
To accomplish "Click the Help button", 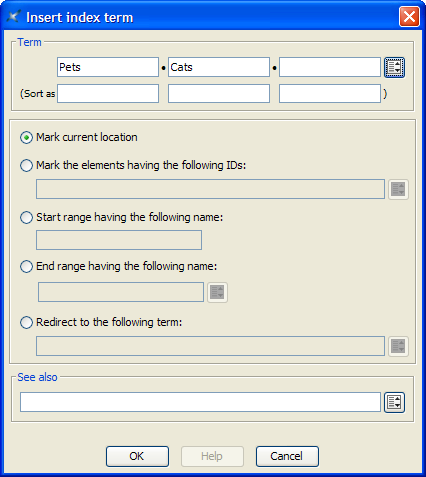I will 212,456.
